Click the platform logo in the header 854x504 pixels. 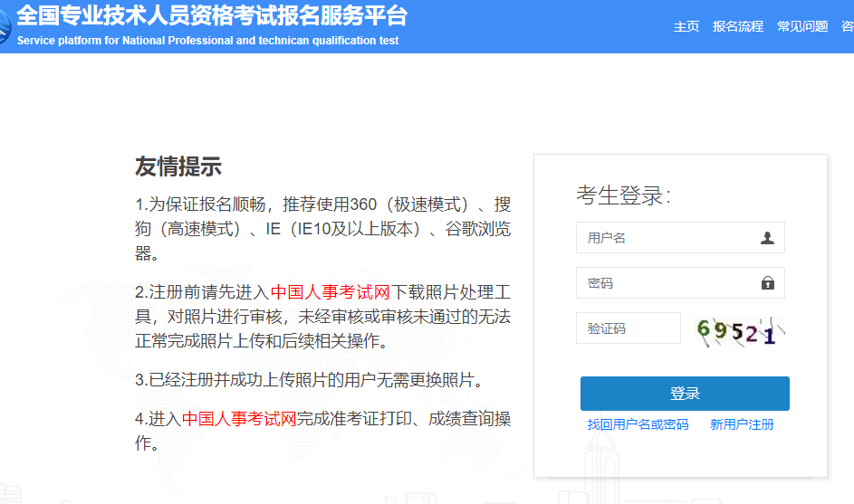point(5,27)
